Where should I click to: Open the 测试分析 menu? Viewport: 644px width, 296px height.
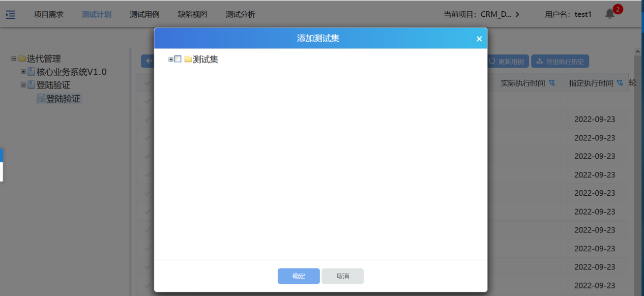tap(241, 15)
